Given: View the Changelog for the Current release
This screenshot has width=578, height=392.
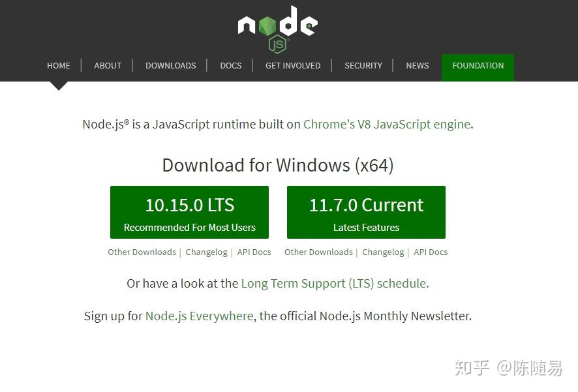Looking at the screenshot, I should 383,252.
